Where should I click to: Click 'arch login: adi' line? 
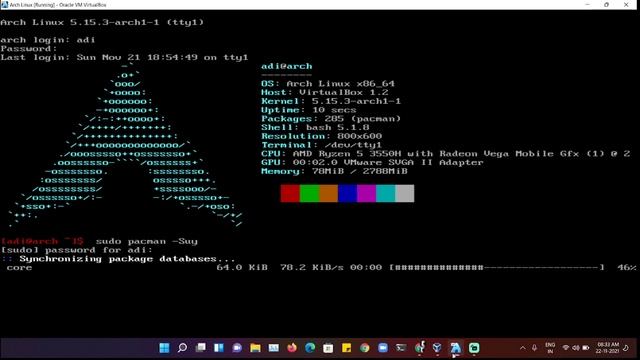tap(48, 40)
